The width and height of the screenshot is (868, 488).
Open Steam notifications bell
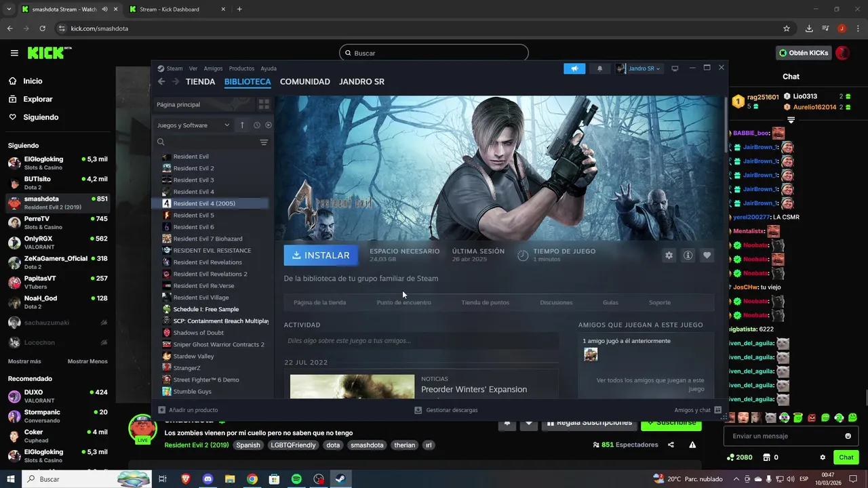(599, 68)
